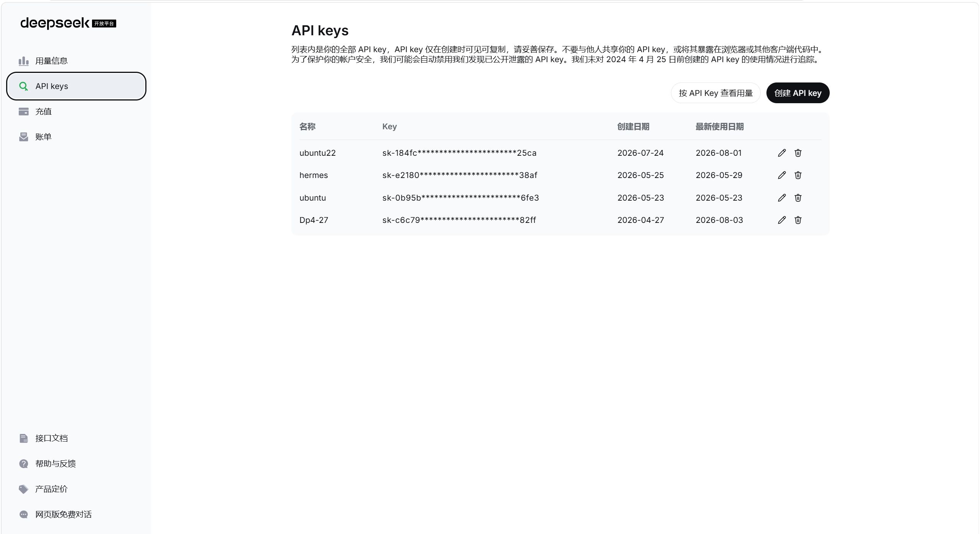
Task: Click creation date 2026-04-27
Action: click(641, 220)
